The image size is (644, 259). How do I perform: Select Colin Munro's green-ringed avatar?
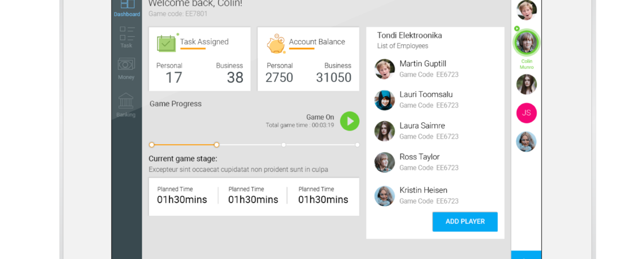526,42
